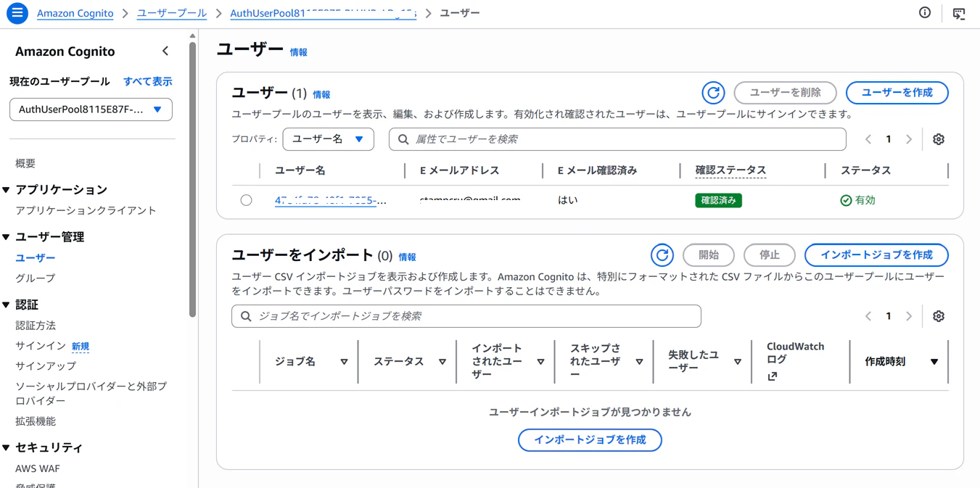
Task: Sort by スキップされたユーザー column
Action: pyautogui.click(x=640, y=362)
